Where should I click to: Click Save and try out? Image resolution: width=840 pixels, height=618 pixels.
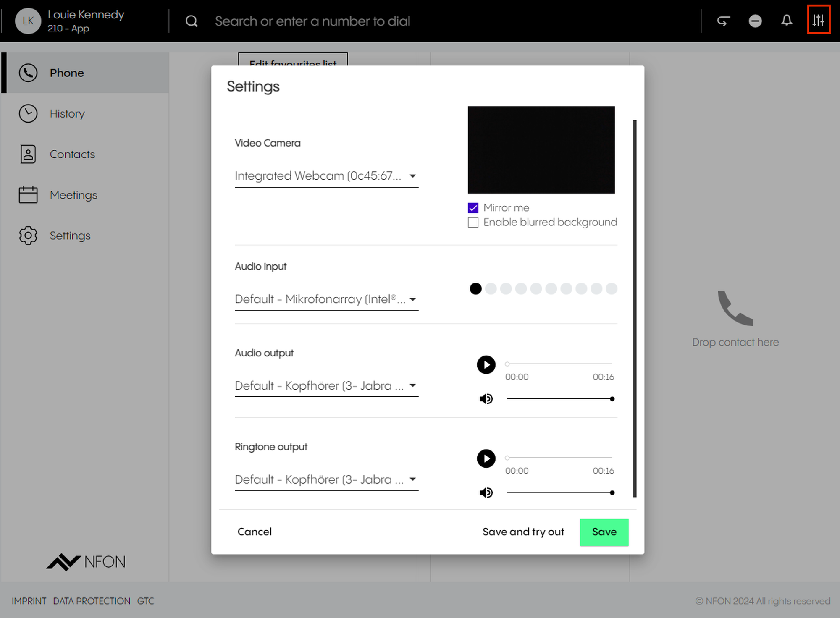(523, 532)
